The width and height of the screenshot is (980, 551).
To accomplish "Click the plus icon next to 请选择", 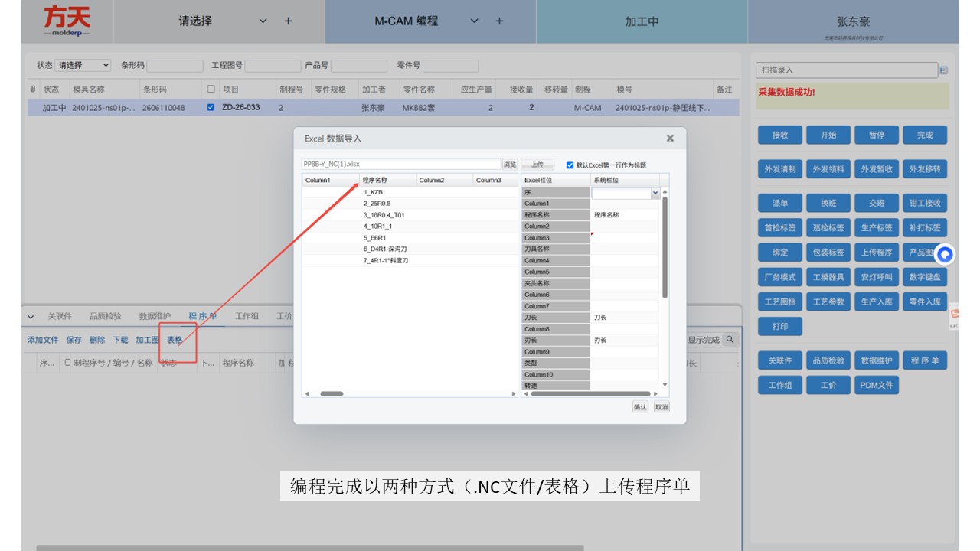I will click(x=288, y=21).
